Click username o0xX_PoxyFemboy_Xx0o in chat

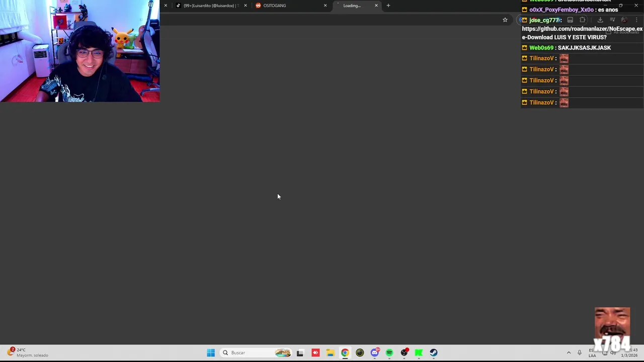click(x=561, y=10)
